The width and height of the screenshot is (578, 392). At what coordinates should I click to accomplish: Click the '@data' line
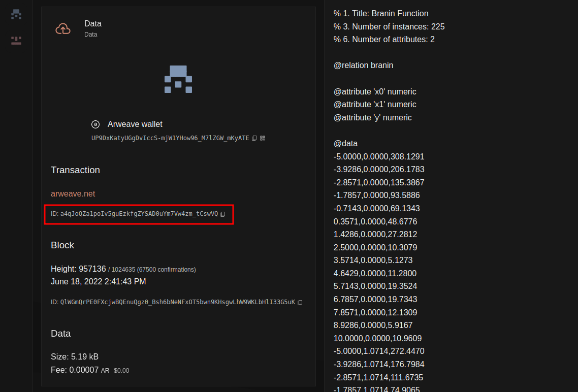[345, 143]
